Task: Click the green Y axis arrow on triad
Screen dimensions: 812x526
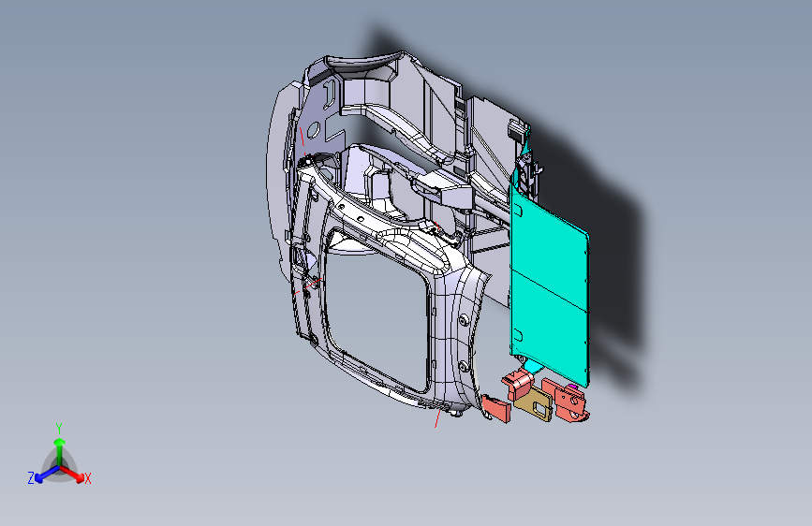Action: click(60, 452)
